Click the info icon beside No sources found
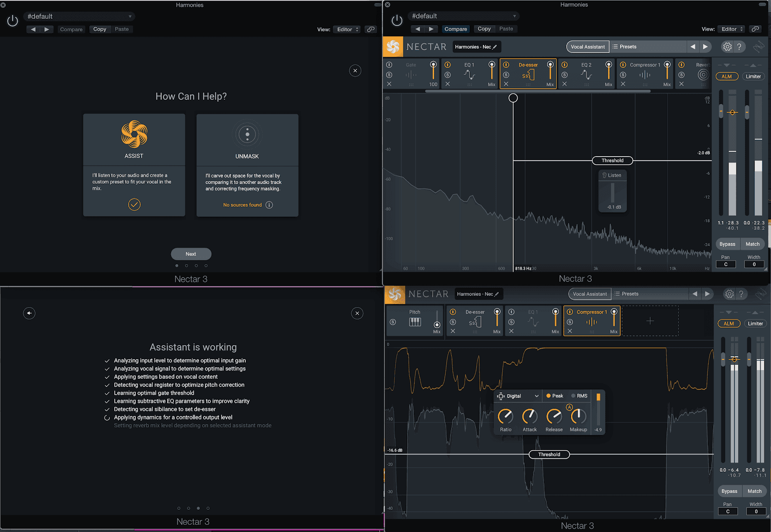This screenshot has height=532, width=771. pyautogui.click(x=269, y=205)
